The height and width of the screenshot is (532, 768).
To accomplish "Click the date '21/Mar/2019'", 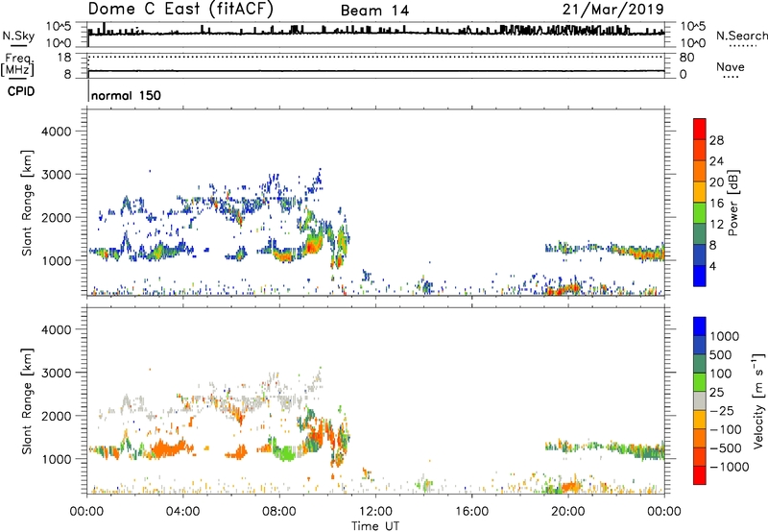I will [612, 9].
